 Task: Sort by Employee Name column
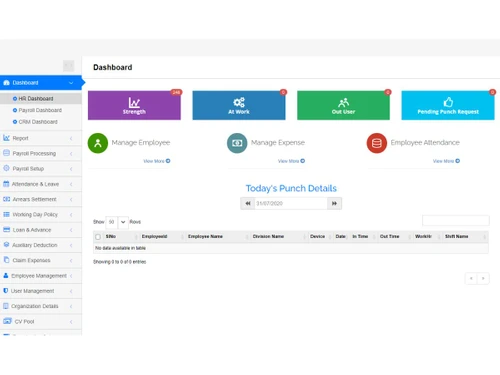coord(217,237)
